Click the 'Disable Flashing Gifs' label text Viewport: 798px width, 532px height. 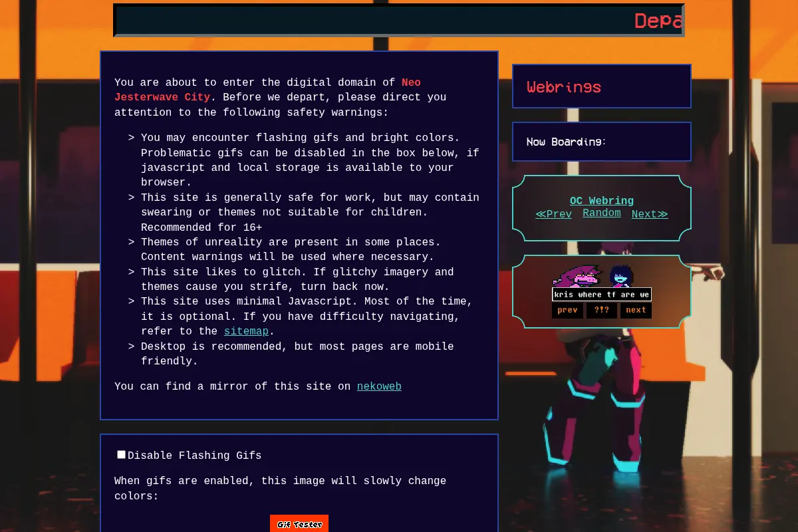point(195,456)
